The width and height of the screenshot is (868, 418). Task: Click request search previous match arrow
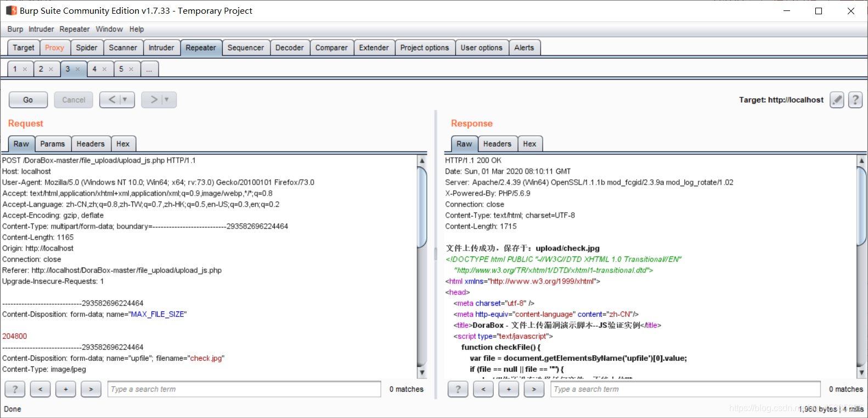click(40, 389)
